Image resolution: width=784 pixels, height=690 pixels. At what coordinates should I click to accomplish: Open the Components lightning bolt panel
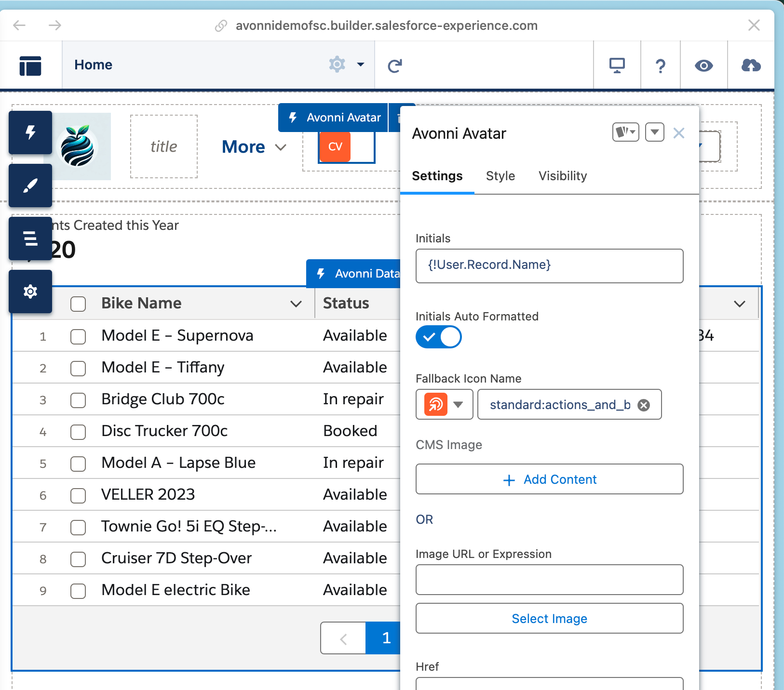30,133
